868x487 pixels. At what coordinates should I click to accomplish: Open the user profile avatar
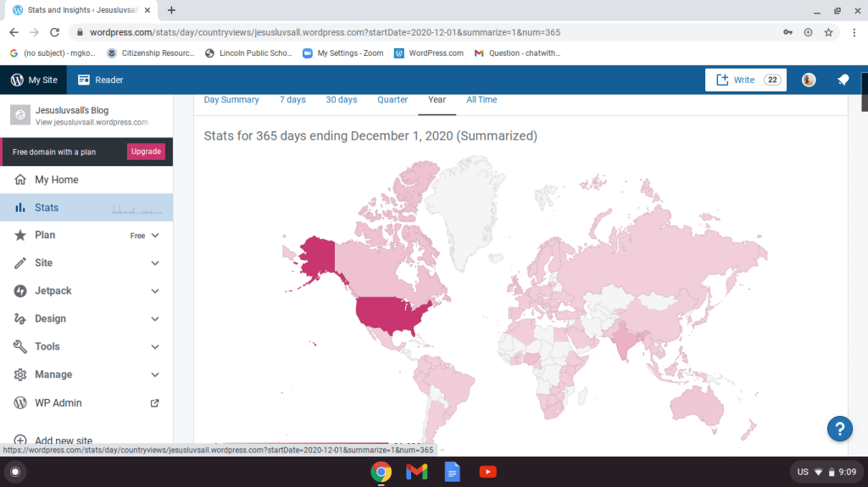809,80
